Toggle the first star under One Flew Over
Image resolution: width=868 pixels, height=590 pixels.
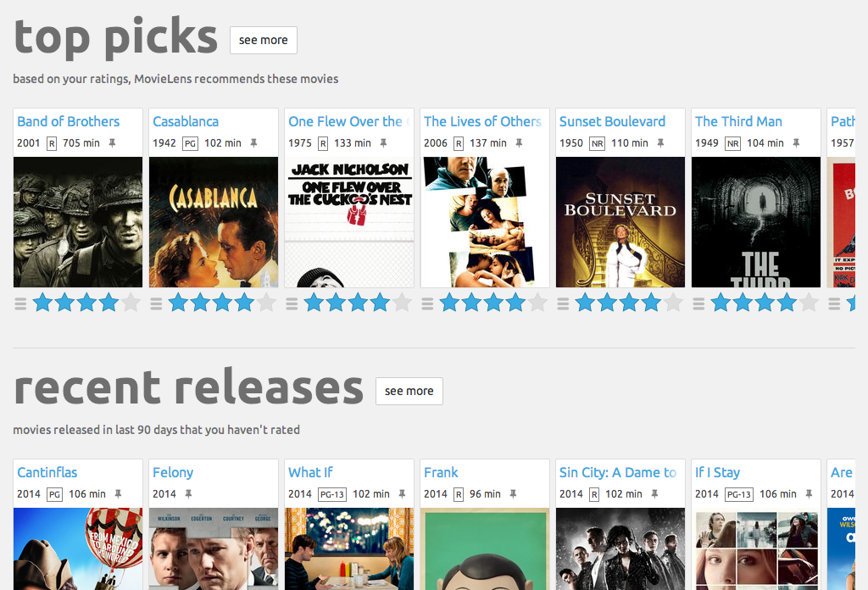tap(314, 301)
